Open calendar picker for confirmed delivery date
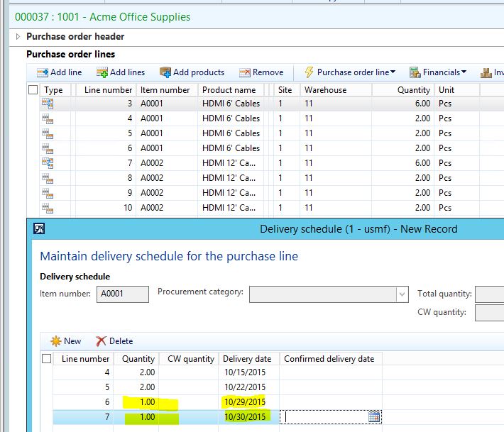The height and width of the screenshot is (432, 504). [375, 417]
